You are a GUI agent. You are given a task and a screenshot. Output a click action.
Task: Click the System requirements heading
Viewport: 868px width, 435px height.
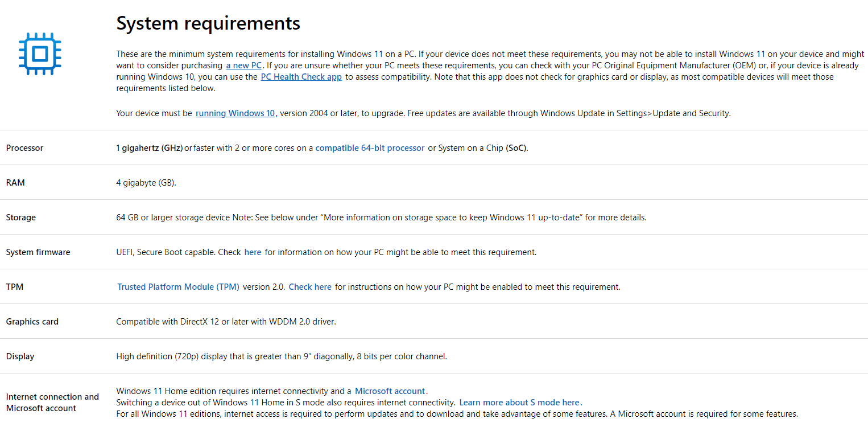click(208, 23)
